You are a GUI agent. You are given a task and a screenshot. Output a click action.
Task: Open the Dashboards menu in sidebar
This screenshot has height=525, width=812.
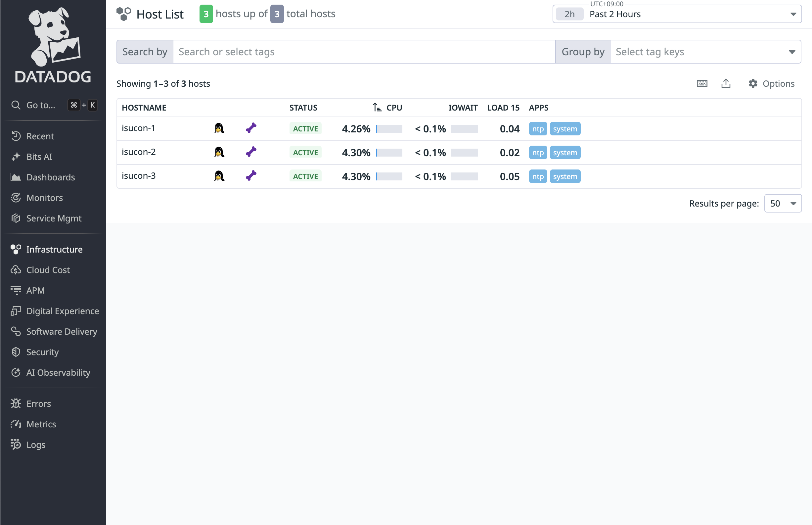(x=50, y=177)
